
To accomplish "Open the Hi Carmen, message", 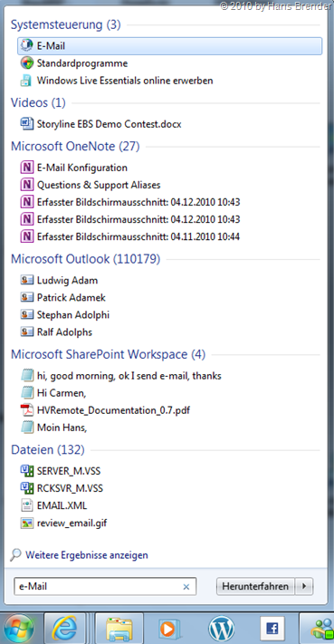I will (62, 393).
